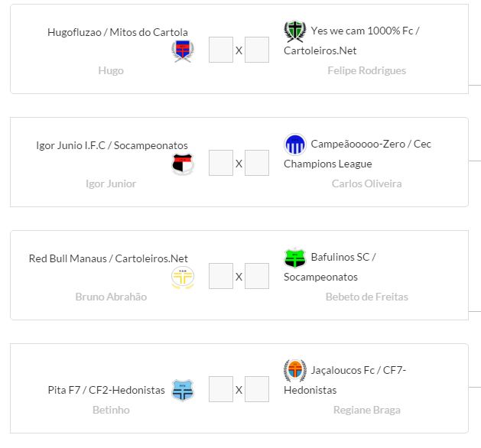This screenshot has width=481, height=448.
Task: Click the Red Bull Manaus team crest
Action: point(182,278)
